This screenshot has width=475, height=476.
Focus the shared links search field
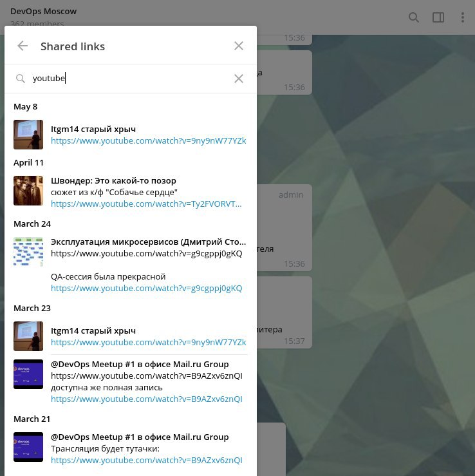coord(131,79)
